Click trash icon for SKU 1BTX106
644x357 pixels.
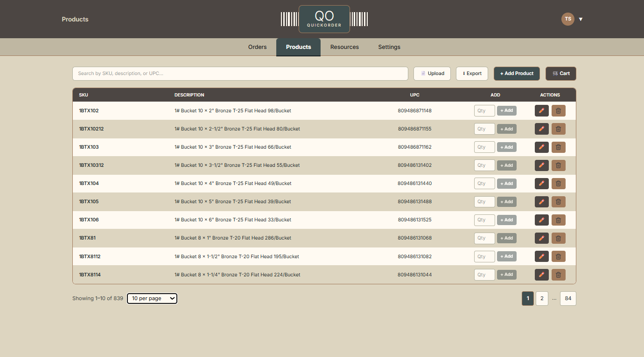pos(558,220)
